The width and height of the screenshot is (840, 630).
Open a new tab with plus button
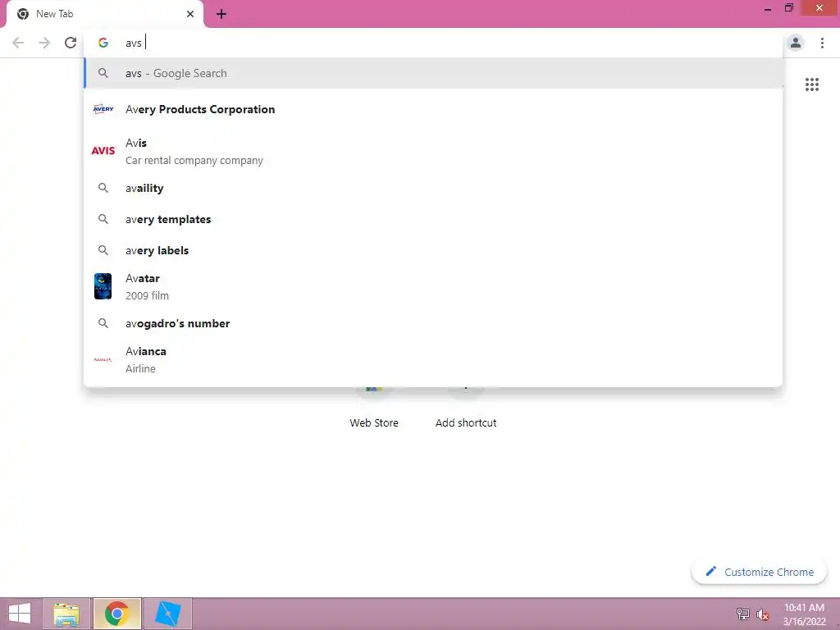point(221,14)
